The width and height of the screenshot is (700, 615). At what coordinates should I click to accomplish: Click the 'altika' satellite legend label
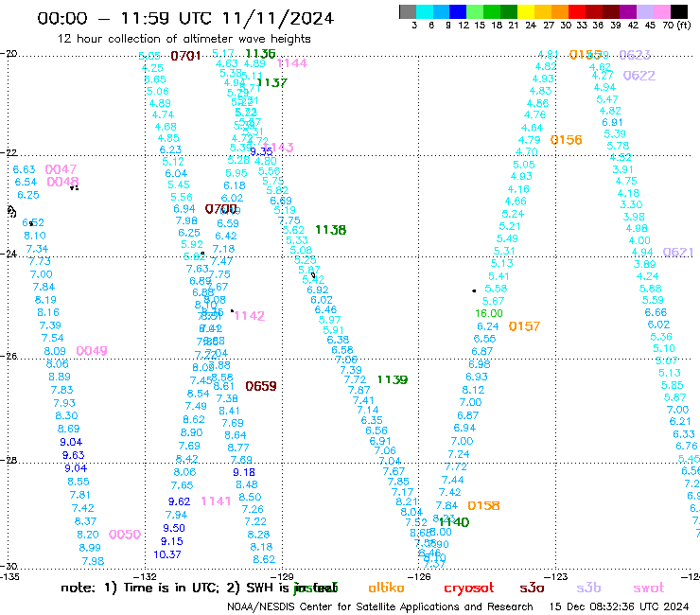click(x=386, y=588)
